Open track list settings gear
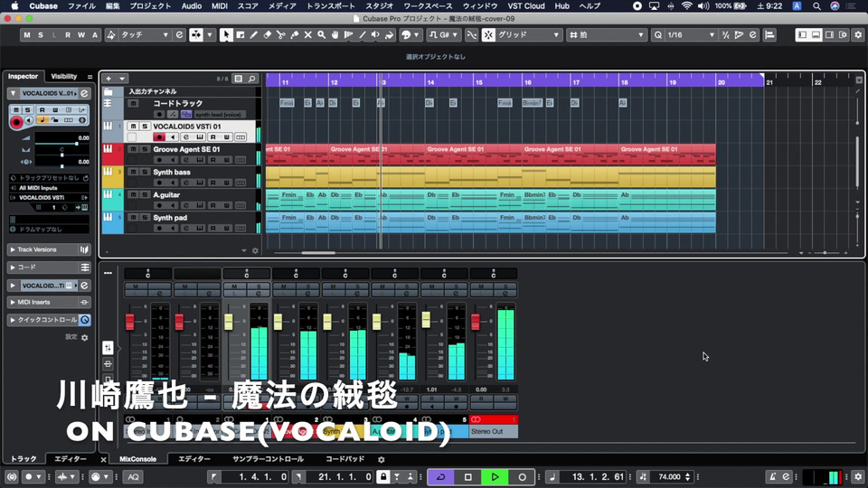The image size is (868, 488). point(255,250)
